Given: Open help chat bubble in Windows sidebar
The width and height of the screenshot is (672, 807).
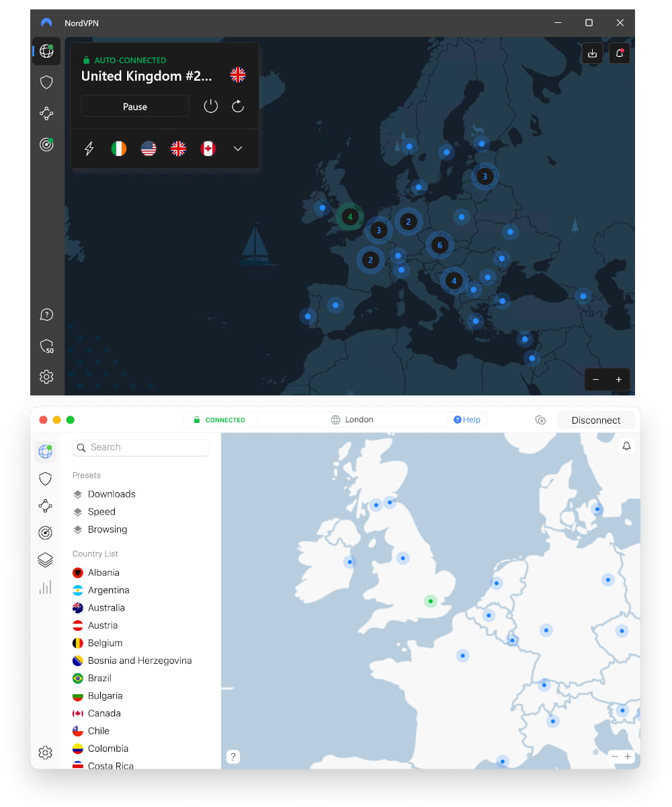Looking at the screenshot, I should click(x=46, y=315).
